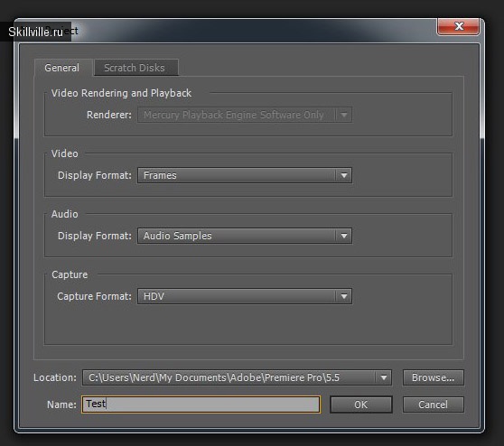Click the Capture group heading
Image resolution: width=504 pixels, height=446 pixels.
(70, 274)
